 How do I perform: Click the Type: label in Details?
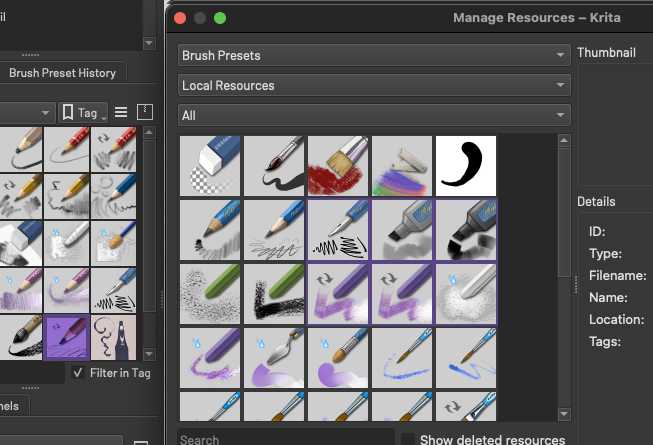[x=606, y=254]
